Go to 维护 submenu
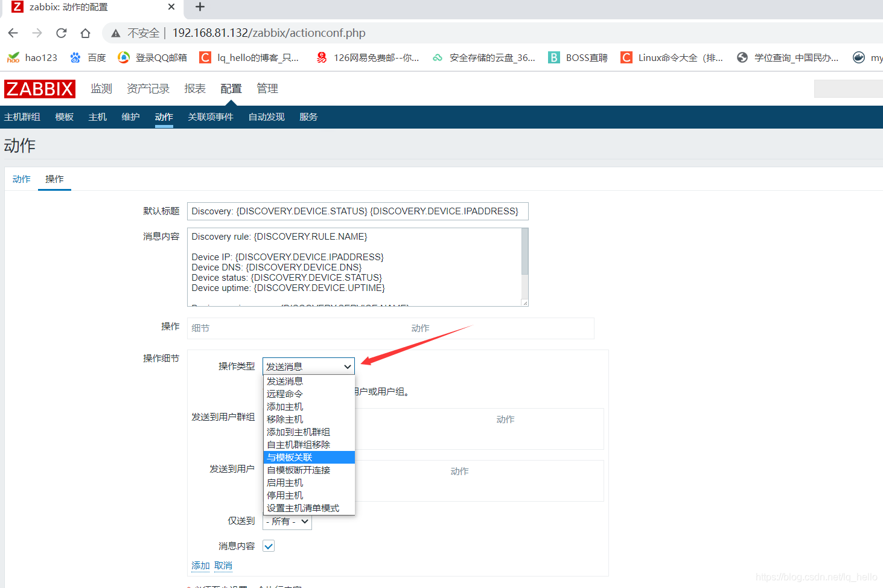Viewport: 883px width, 588px height. (130, 117)
